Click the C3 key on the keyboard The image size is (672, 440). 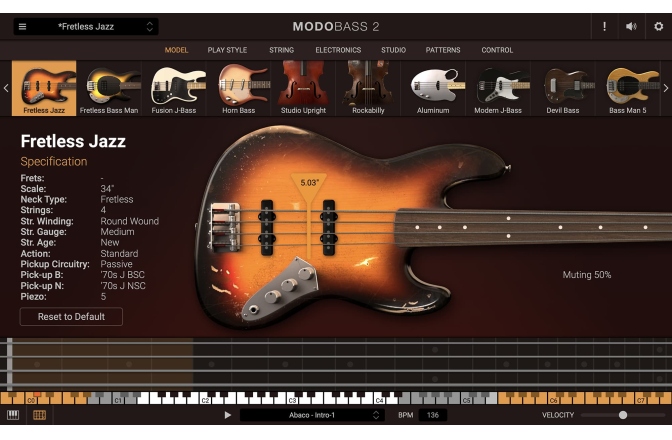point(292,400)
